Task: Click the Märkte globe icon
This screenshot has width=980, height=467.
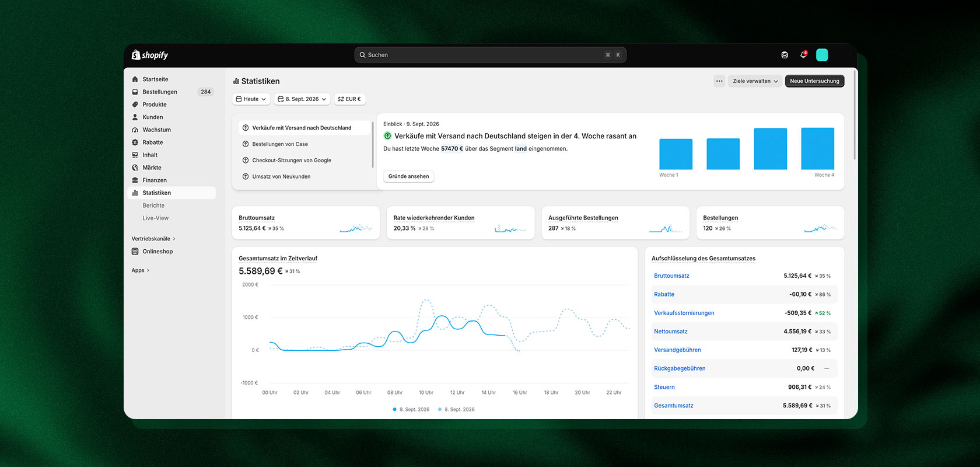Action: (x=135, y=168)
